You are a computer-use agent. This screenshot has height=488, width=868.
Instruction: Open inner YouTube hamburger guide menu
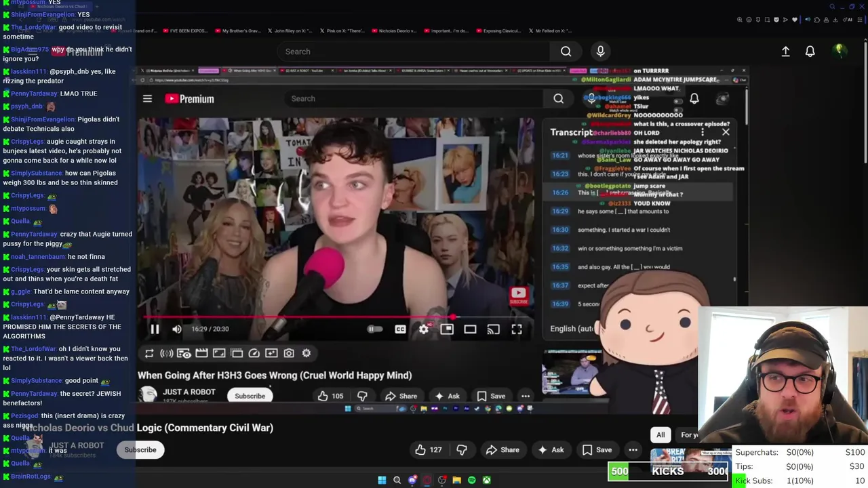tap(147, 99)
